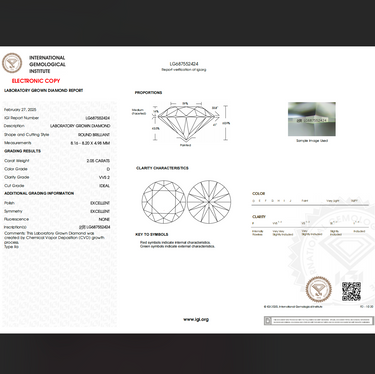Click the 'ELECTRONIC COPY' red text

pos(36,81)
